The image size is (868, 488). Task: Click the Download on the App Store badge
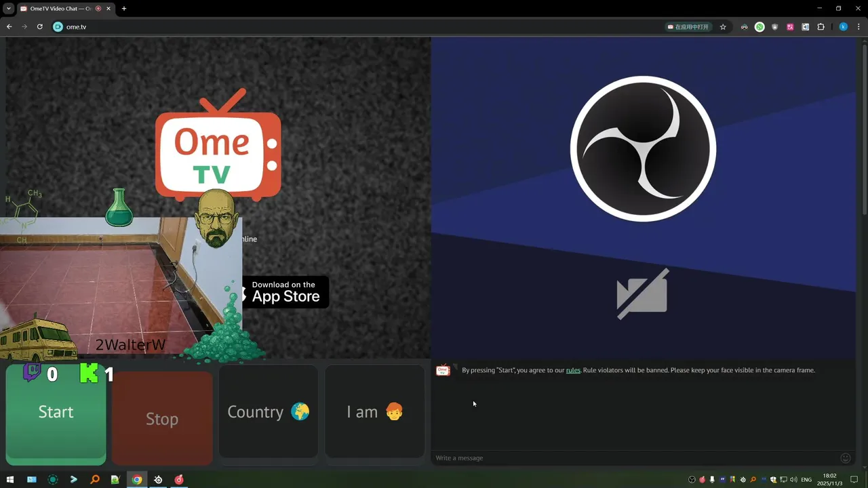(285, 291)
